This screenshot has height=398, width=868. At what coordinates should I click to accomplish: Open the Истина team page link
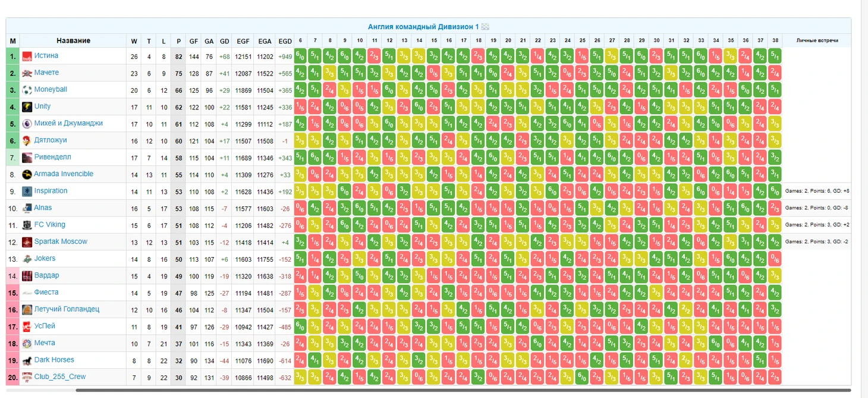tap(46, 56)
